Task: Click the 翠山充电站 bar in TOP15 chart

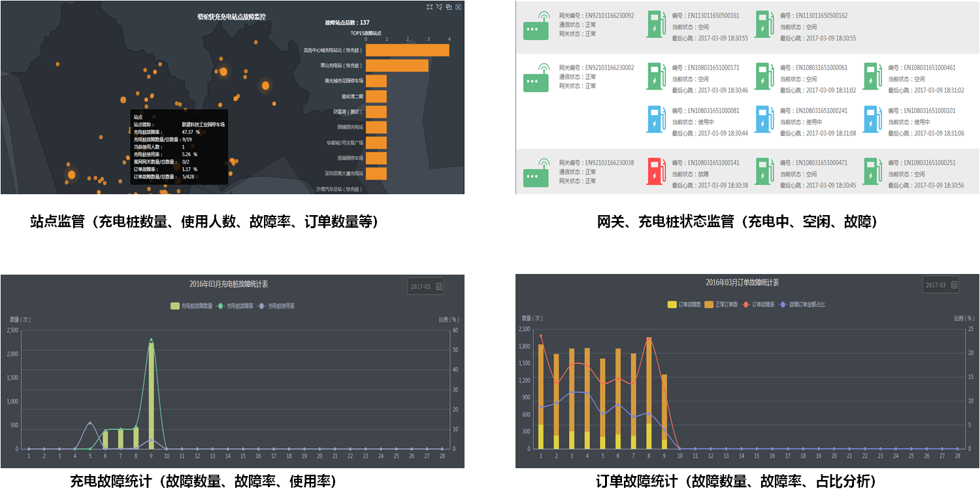Action: point(397,65)
